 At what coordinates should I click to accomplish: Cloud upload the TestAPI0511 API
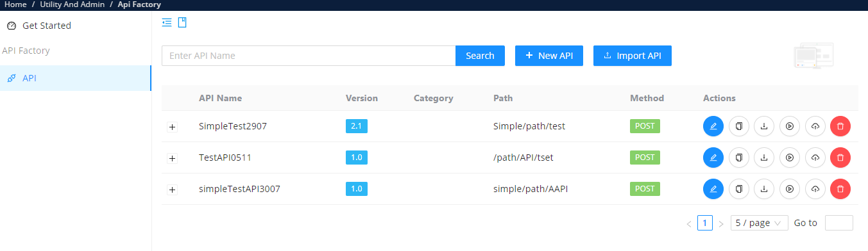pos(815,158)
